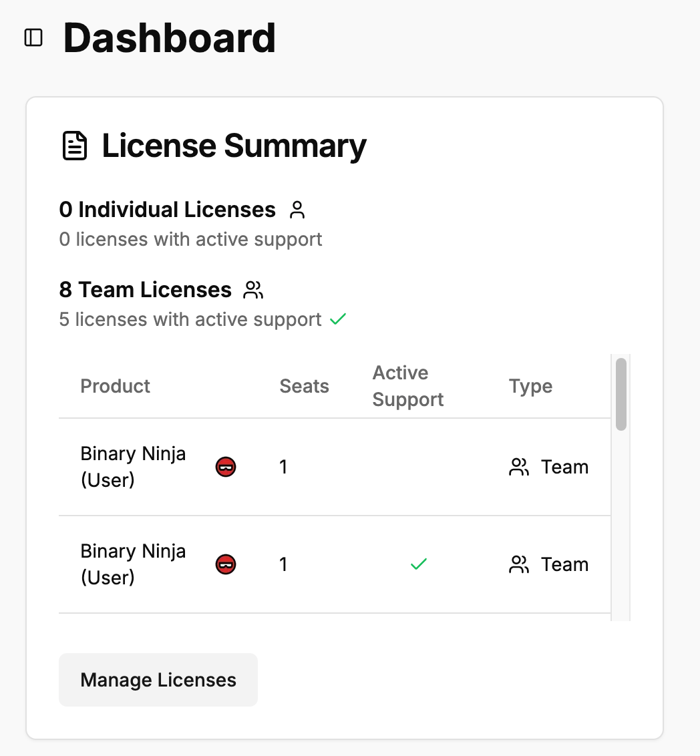Screen dimensions: 700x756
Task: Click the "8 Team Licenses" text
Action: tap(145, 290)
